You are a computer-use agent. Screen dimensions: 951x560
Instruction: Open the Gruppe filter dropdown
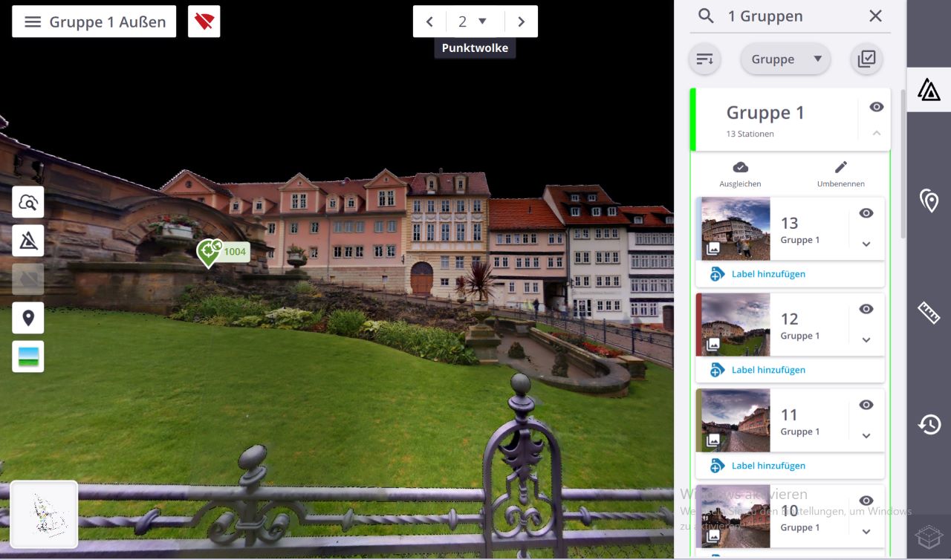click(785, 59)
